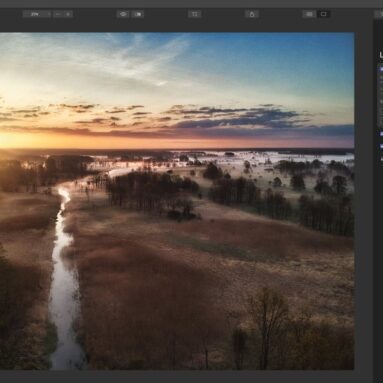
Task: Select the Crop tool icon
Action: (x=195, y=14)
